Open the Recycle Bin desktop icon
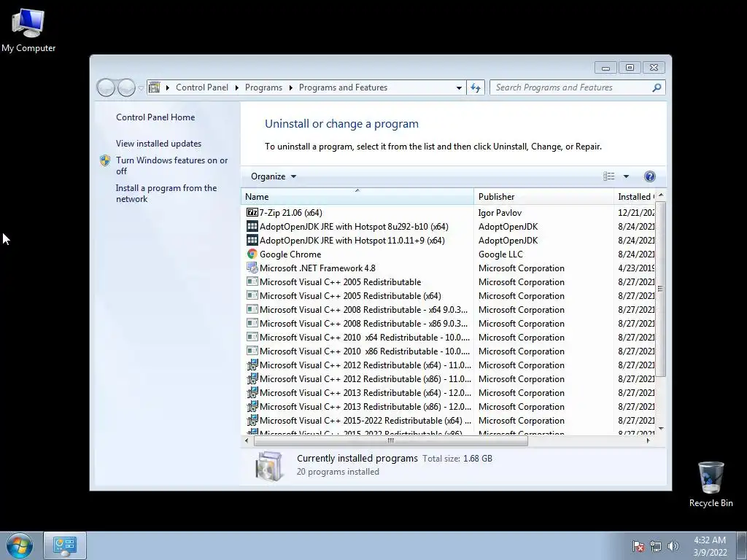The width and height of the screenshot is (747, 560). point(711,484)
